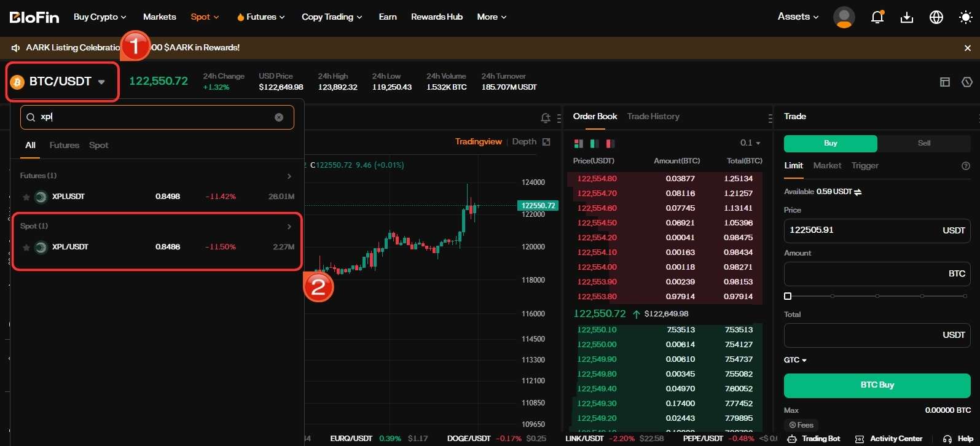Star the XPLUSDT futures pair
The width and height of the screenshot is (980, 446).
pyautogui.click(x=26, y=197)
